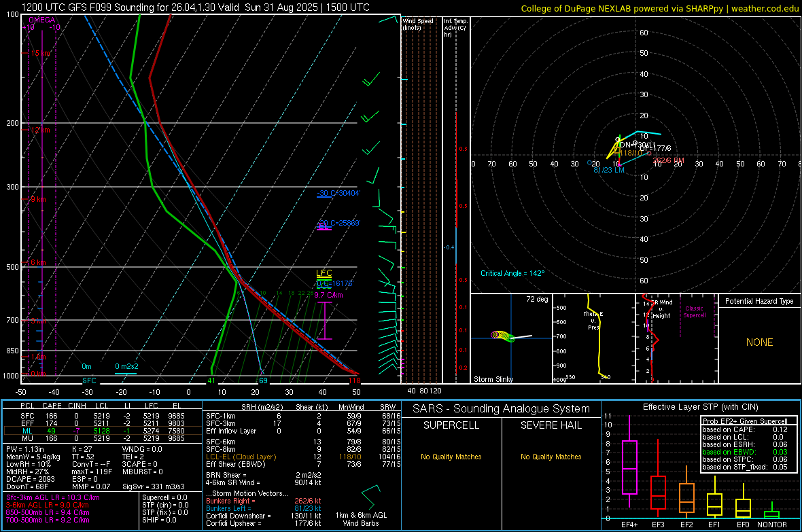Click the sounding title beginning '1200 UTC GFS F099'
Image resolution: width=802 pixels, height=532 pixels.
click(x=195, y=7)
